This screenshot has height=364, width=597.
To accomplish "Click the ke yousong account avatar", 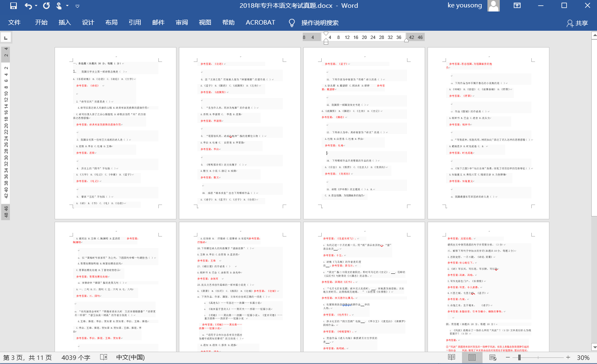I will point(494,6).
